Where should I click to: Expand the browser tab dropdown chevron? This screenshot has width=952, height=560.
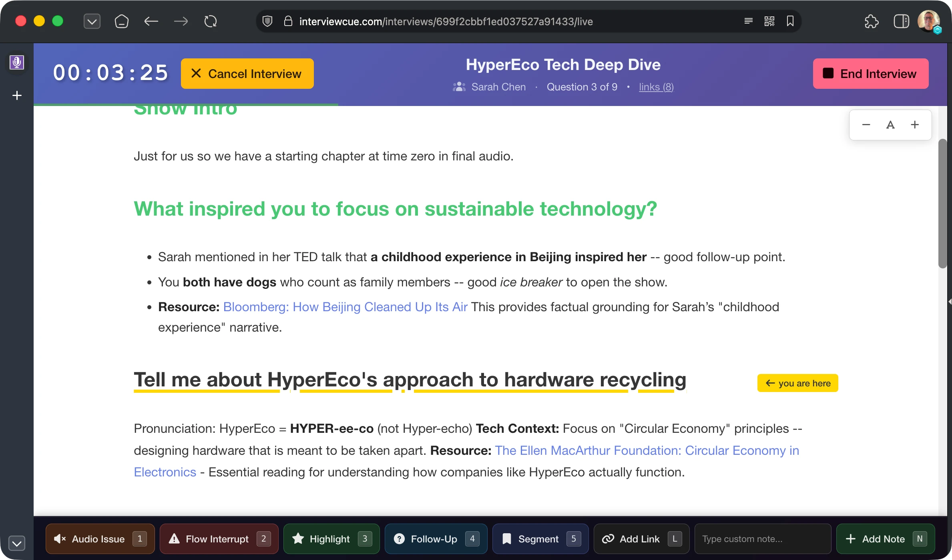pyautogui.click(x=92, y=21)
